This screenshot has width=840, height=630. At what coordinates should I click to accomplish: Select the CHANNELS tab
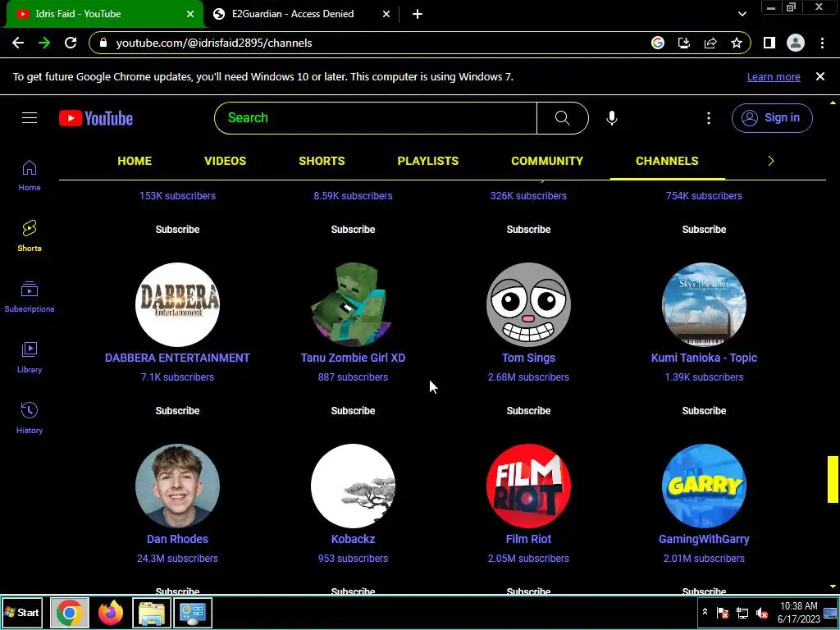[667, 161]
